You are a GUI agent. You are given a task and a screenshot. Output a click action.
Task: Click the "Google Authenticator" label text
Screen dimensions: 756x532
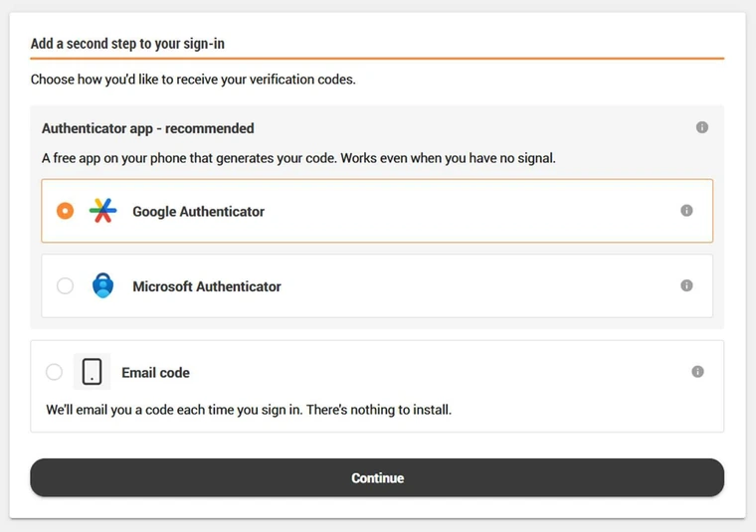198,212
